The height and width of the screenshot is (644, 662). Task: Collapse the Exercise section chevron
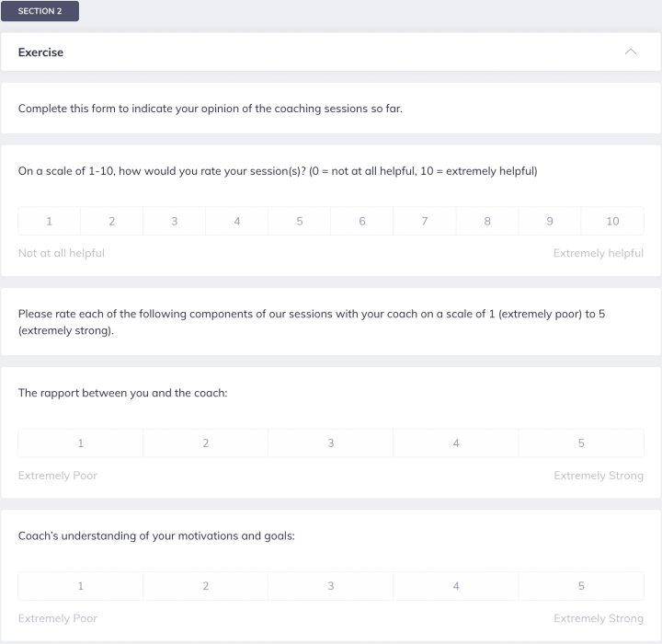tap(630, 52)
